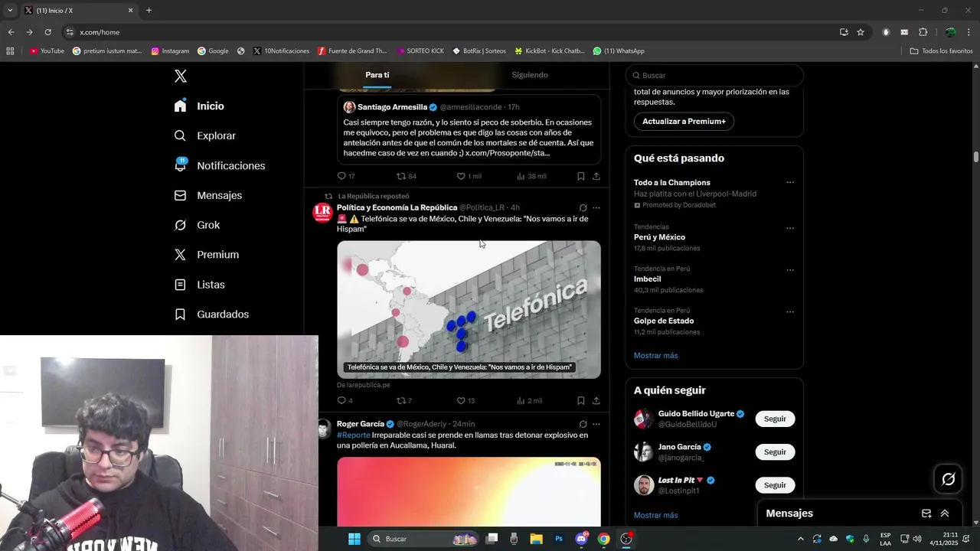Reload the browser page
The image size is (980, 551).
coord(47,32)
